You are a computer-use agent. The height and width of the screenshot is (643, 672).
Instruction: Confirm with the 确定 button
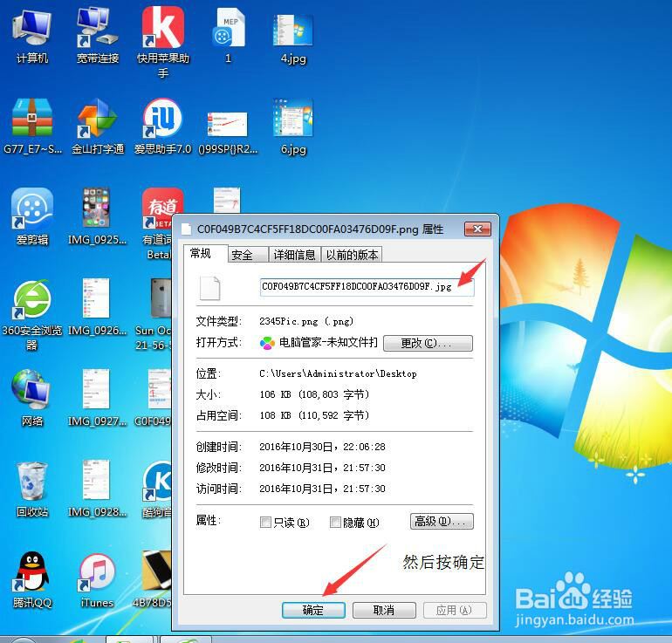click(313, 610)
